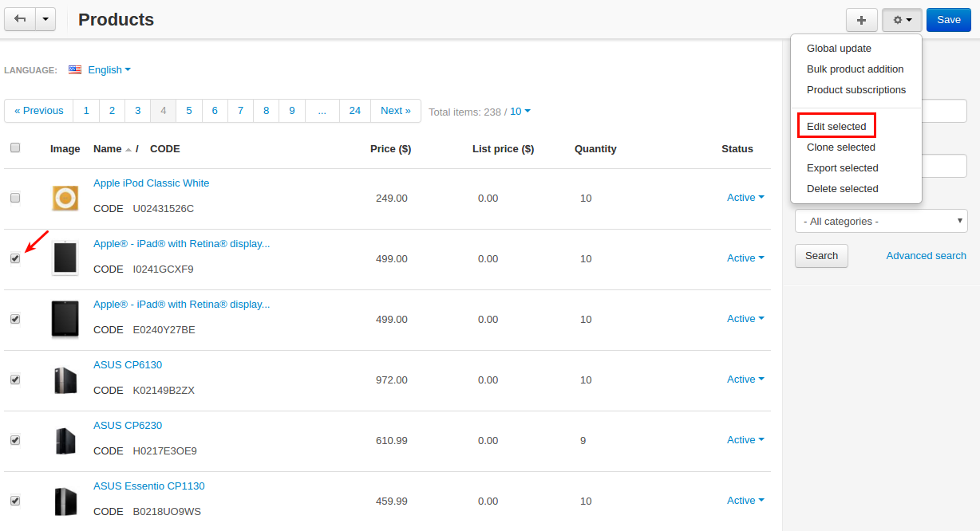Click the US flag language icon
This screenshot has width=980, height=531.
tap(75, 70)
